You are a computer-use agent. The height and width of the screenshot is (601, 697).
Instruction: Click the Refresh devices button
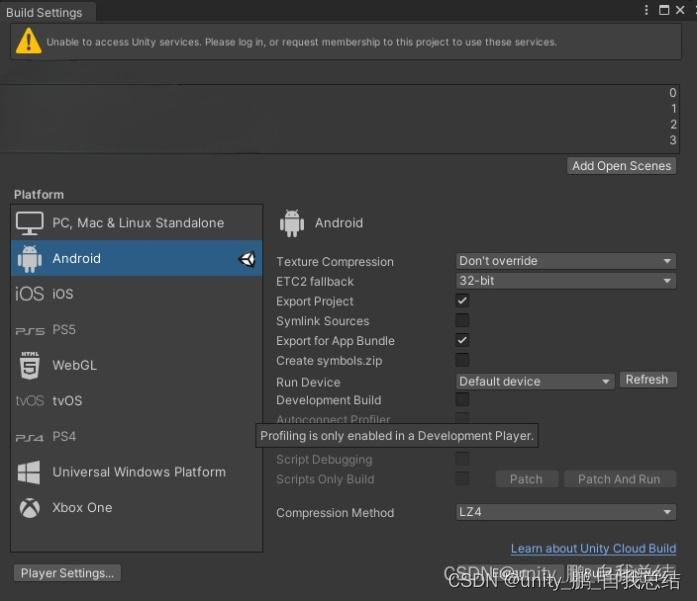point(648,380)
